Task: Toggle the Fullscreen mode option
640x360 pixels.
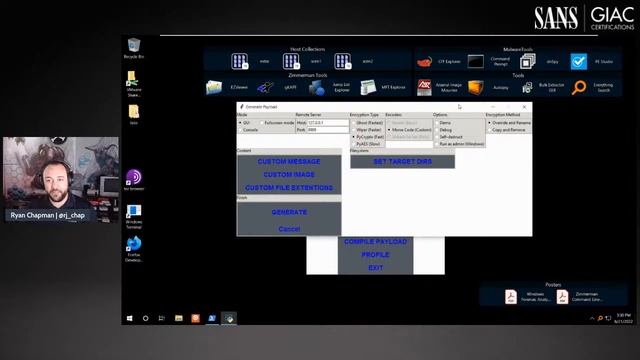Action: click(x=262, y=122)
